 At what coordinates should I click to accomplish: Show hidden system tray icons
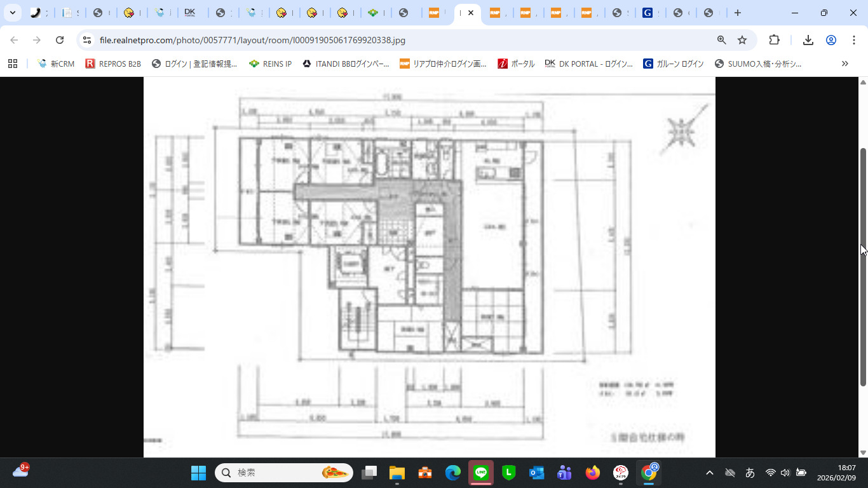(710, 473)
